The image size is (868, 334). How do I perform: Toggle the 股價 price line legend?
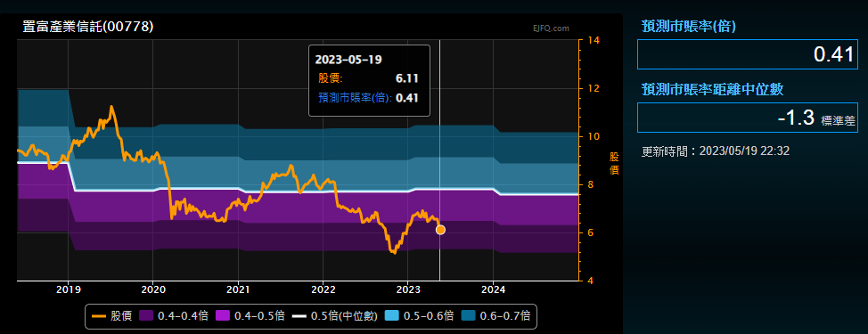[111, 316]
